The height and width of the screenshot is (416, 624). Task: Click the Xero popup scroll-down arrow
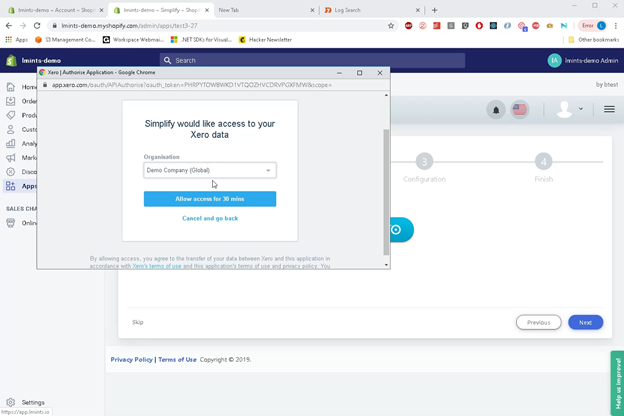coord(386,265)
